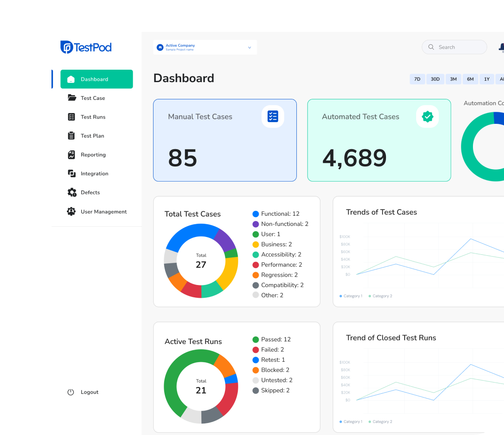Click the TestPod logo
The width and height of the screenshot is (504, 435).
point(86,47)
